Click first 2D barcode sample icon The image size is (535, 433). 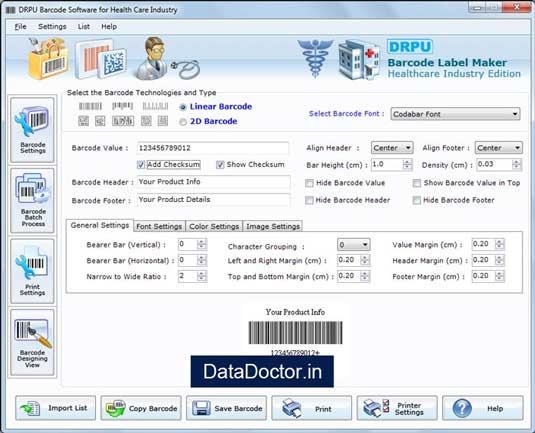[84, 121]
